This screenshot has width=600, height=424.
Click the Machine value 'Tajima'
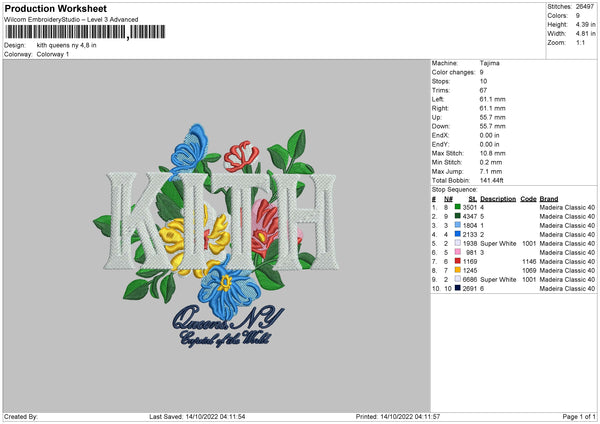coord(489,63)
